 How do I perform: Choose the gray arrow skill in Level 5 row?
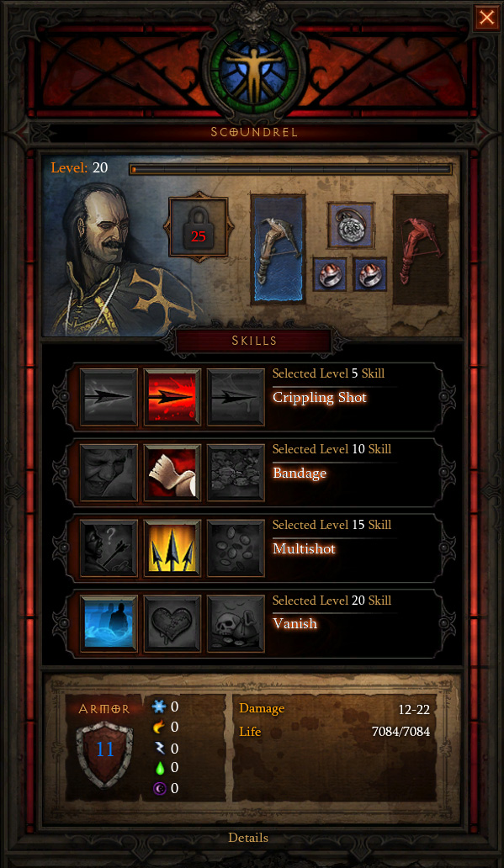[109, 397]
